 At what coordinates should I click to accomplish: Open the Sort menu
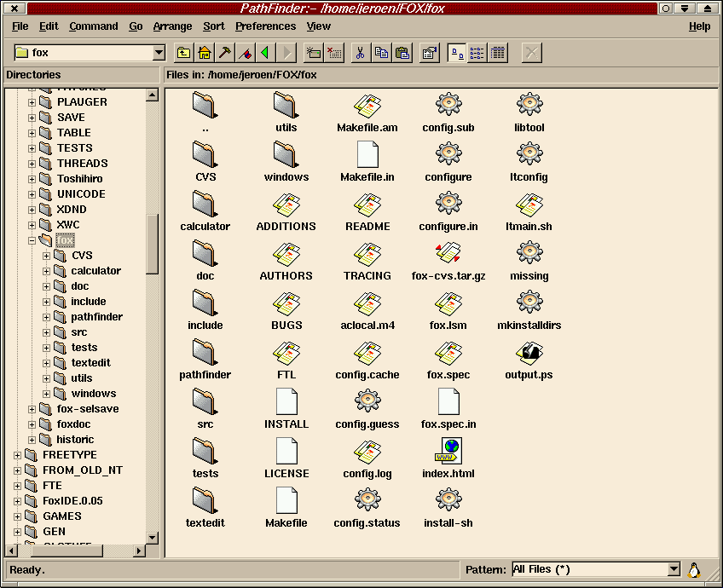point(214,26)
